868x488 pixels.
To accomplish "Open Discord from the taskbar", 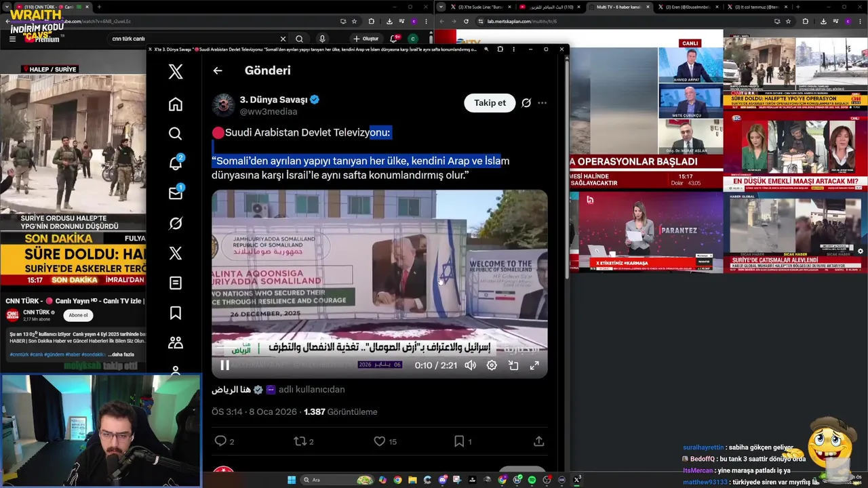I will tap(442, 480).
